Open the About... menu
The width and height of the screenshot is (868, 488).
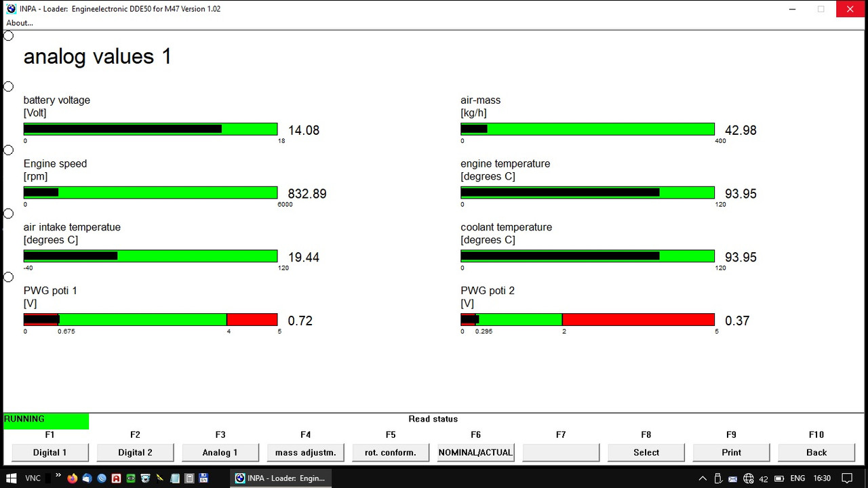pyautogui.click(x=20, y=23)
